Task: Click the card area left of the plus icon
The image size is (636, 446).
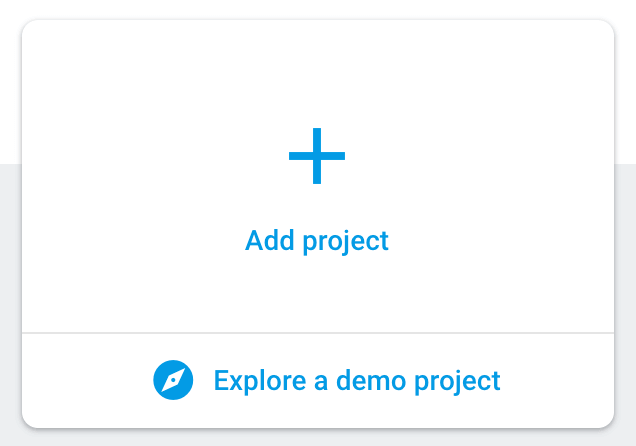Action: coord(154,156)
